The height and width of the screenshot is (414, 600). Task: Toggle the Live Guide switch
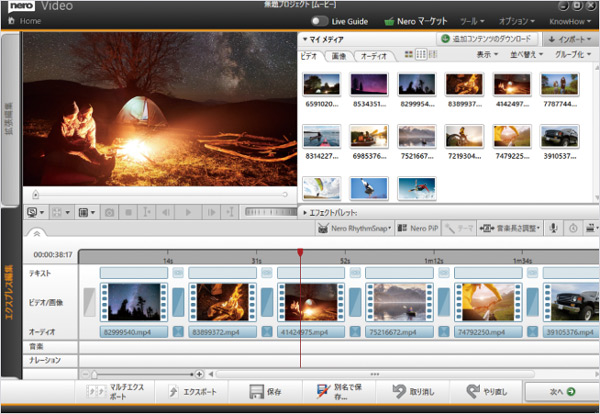tap(320, 20)
